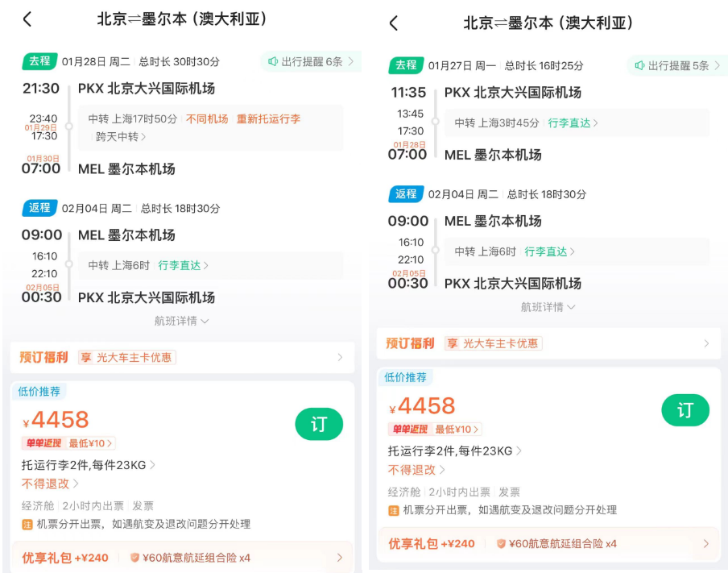Tap back arrow in the left screenshot
Image resolution: width=728 pixels, height=573 pixels.
point(27,19)
